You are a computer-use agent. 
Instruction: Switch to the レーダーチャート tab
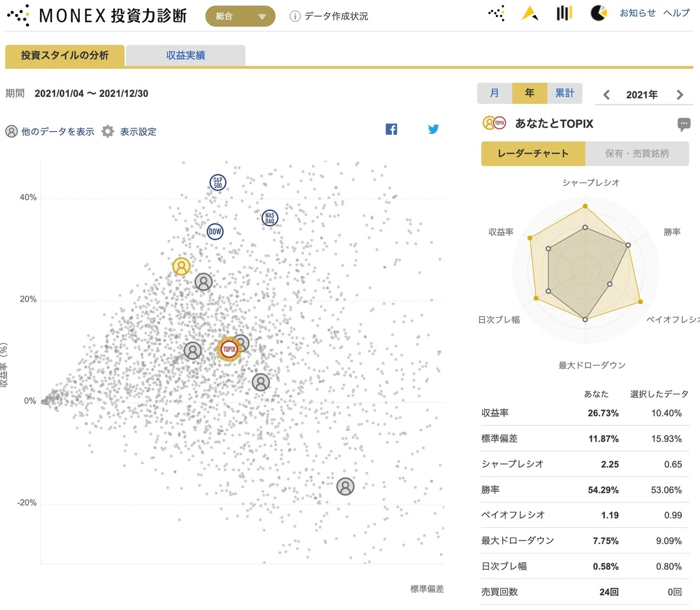pos(533,153)
